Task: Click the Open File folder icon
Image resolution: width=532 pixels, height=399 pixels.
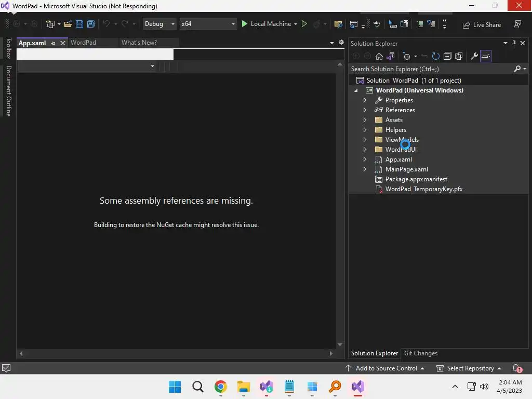Action: [68, 24]
